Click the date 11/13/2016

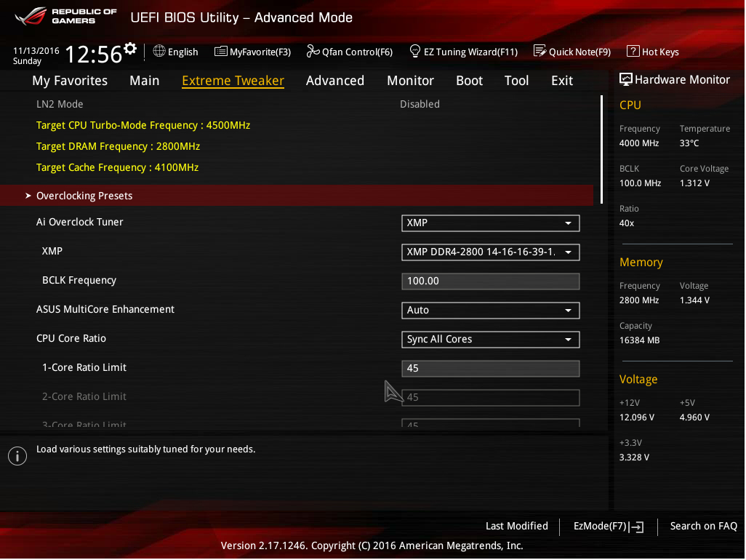[x=36, y=50]
